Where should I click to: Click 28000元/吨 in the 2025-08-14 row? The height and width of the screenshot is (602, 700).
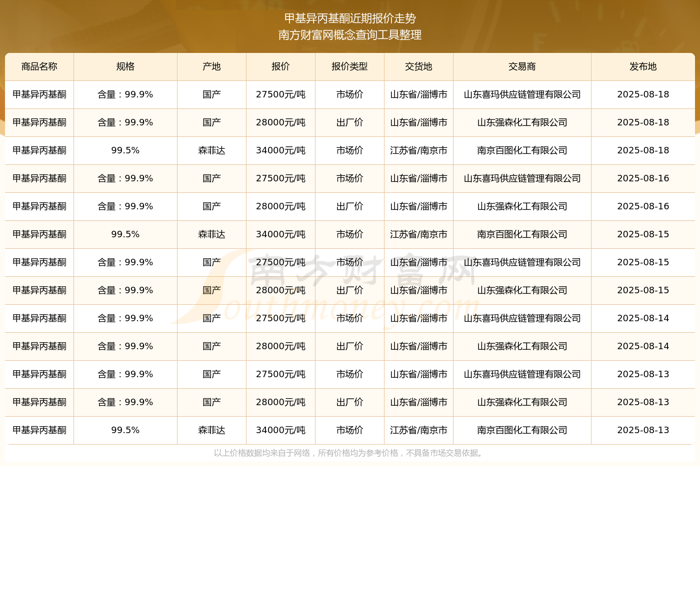280,346
